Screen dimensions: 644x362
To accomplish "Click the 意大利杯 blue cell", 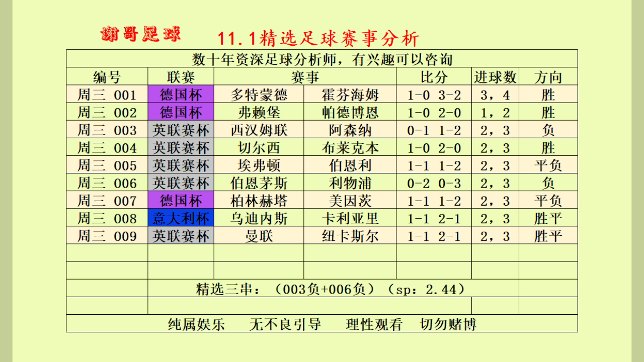I will point(181,218).
